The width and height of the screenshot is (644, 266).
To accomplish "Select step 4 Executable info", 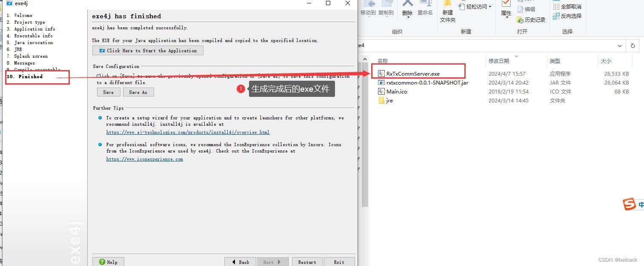I will click(x=29, y=36).
